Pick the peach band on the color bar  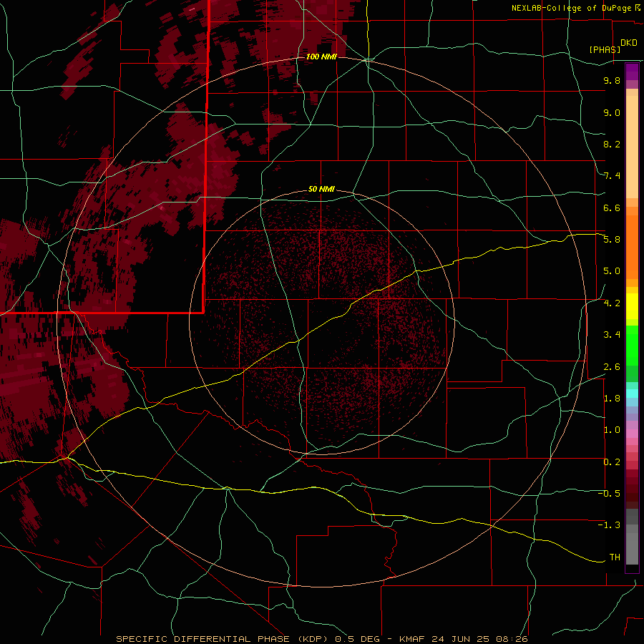(632, 148)
